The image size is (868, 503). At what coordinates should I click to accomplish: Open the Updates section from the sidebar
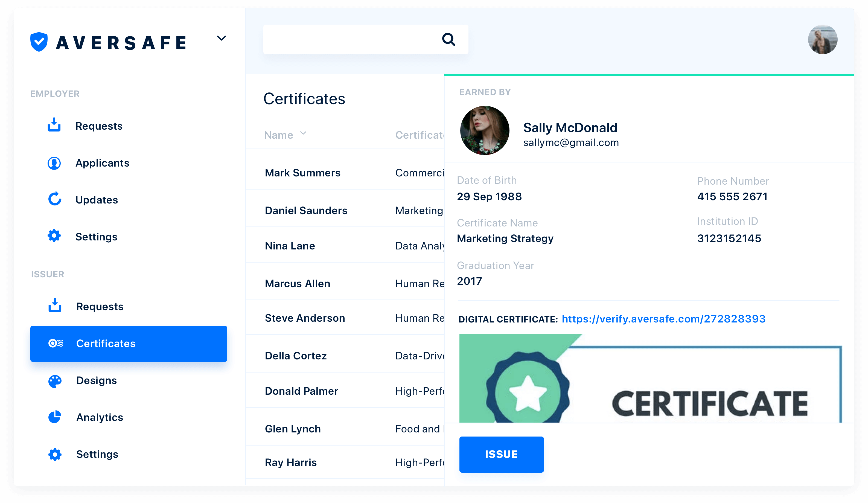click(x=97, y=199)
